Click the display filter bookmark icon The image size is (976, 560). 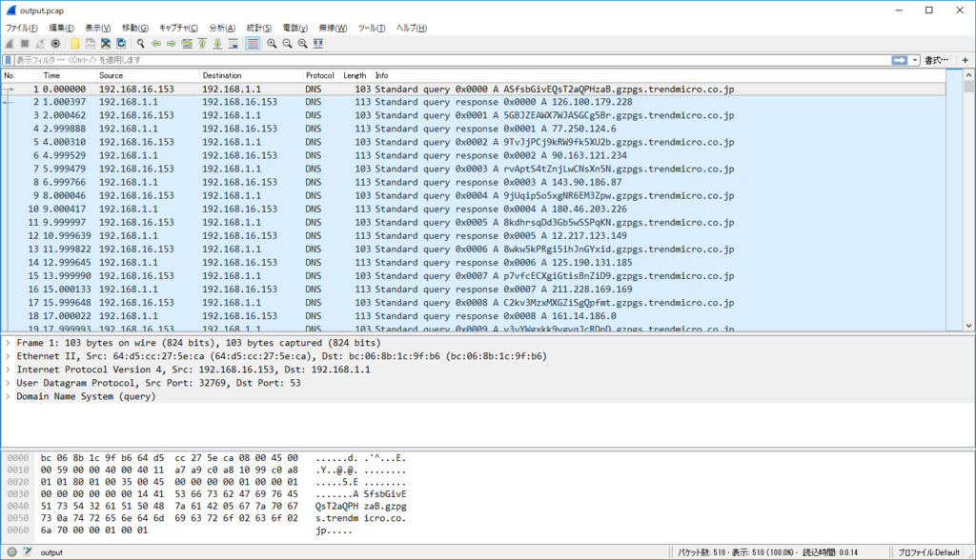click(8, 60)
